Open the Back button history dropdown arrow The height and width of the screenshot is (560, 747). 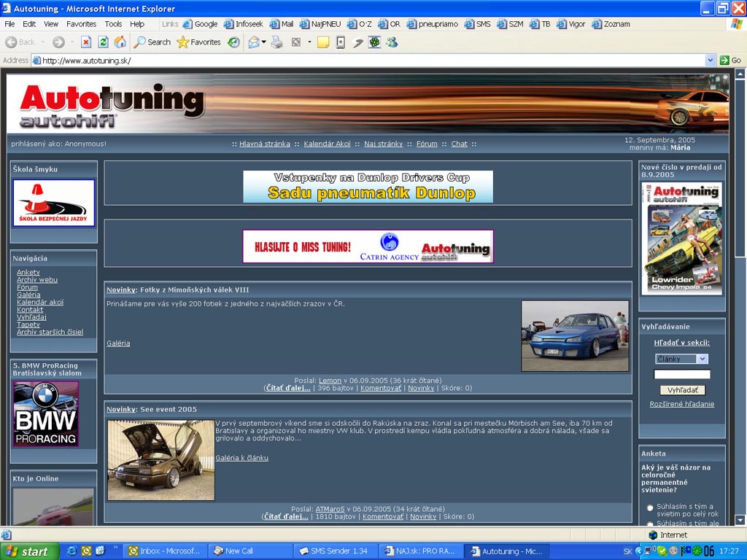click(x=43, y=42)
